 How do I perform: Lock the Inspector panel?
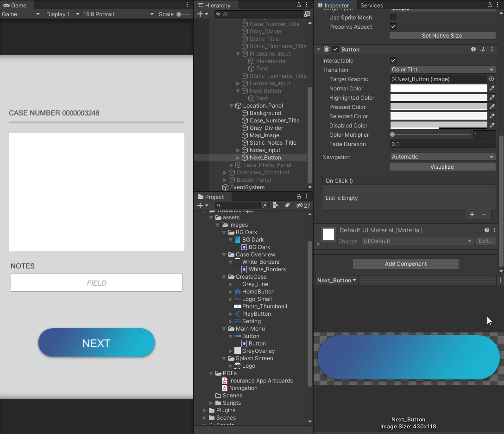(490, 5)
